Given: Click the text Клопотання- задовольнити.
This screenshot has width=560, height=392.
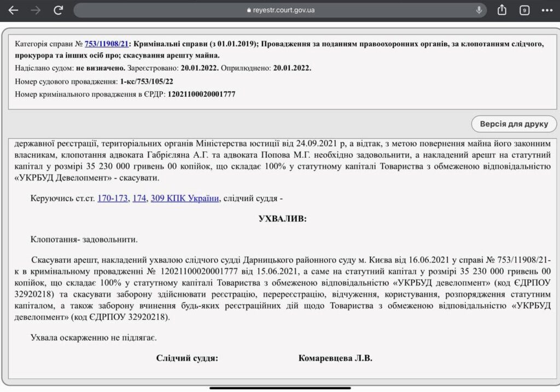Looking at the screenshot, I should coord(84,239).
